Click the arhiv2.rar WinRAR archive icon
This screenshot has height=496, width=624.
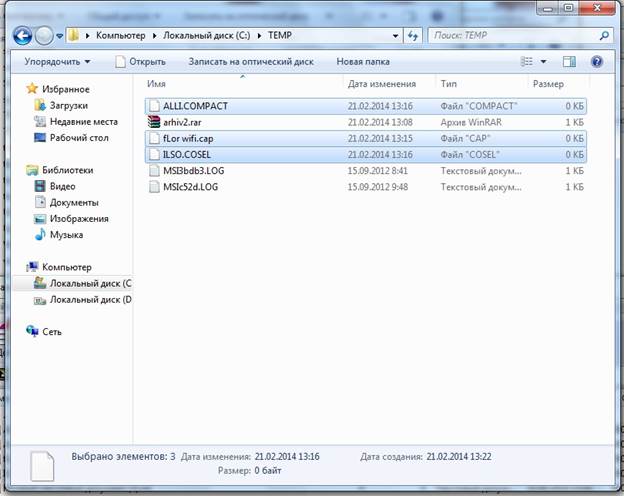click(x=154, y=122)
